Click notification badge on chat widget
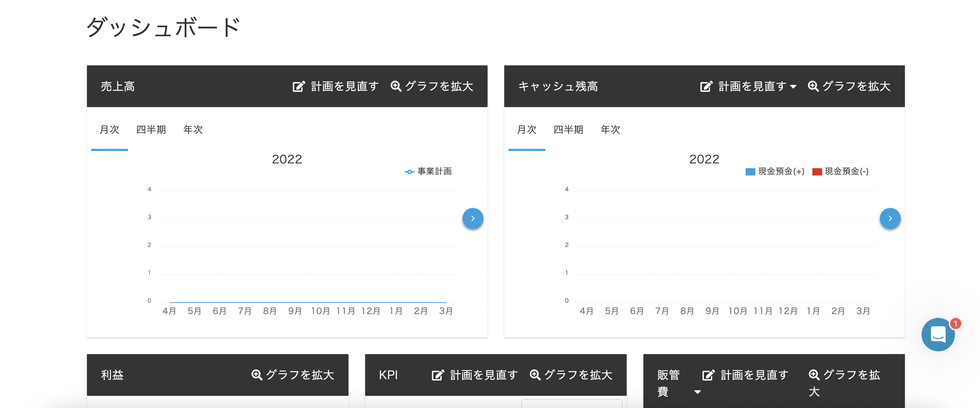 pyautogui.click(x=955, y=323)
